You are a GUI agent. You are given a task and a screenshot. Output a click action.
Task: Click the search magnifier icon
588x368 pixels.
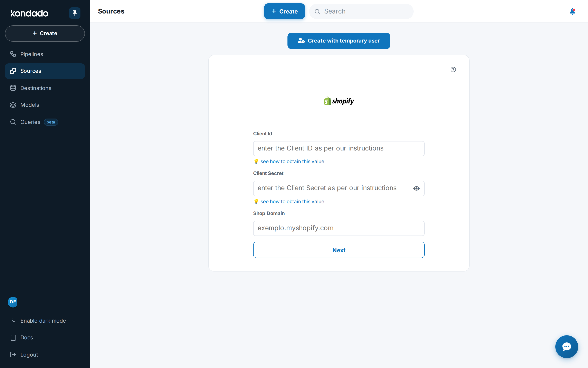(317, 11)
